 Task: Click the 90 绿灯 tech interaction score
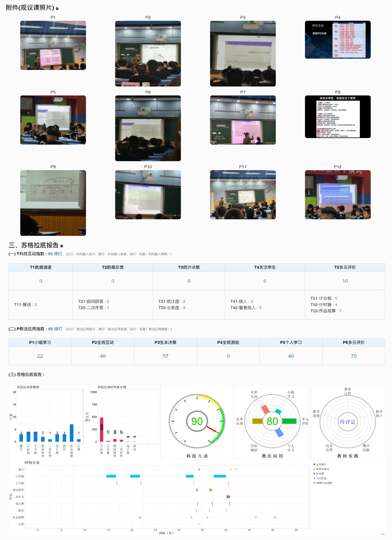(55, 254)
